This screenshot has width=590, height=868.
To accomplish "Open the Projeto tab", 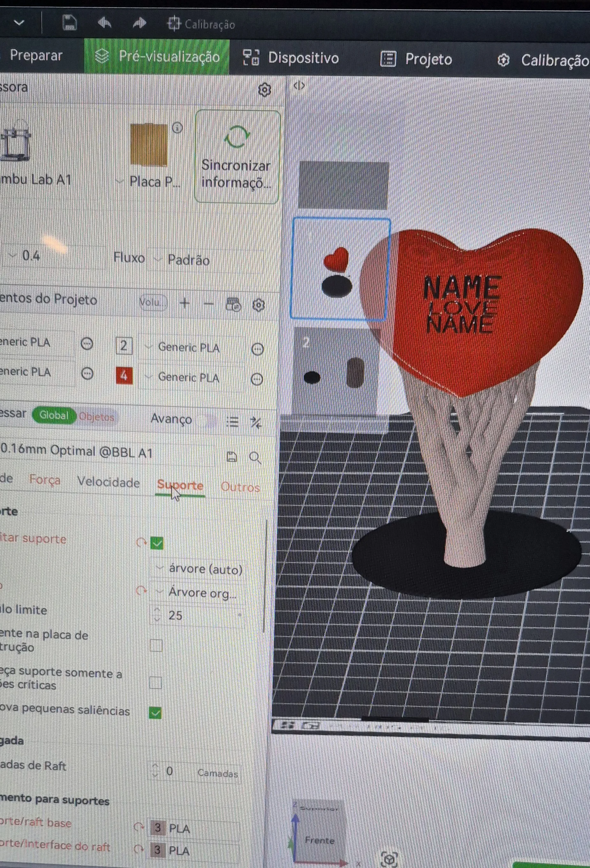I will click(416, 59).
